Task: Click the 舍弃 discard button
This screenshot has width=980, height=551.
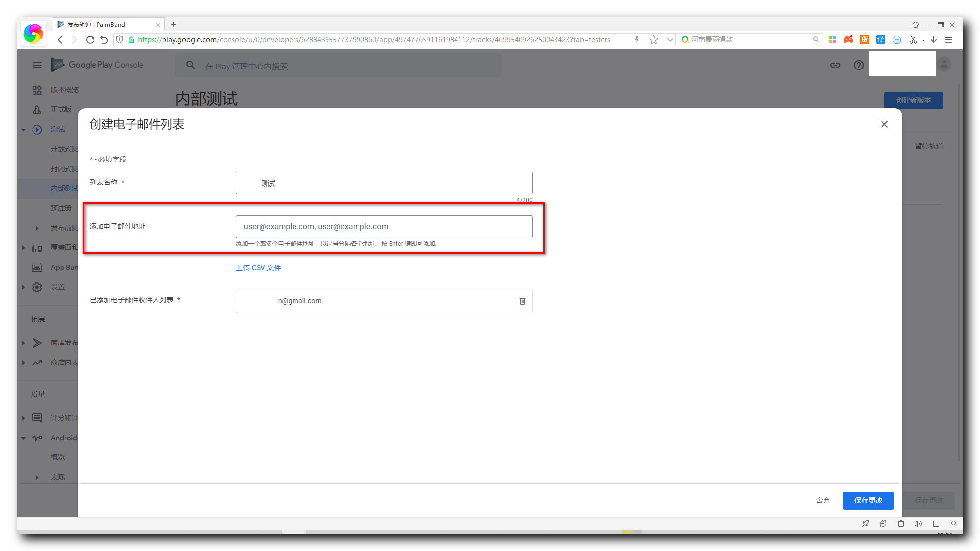Action: (823, 500)
